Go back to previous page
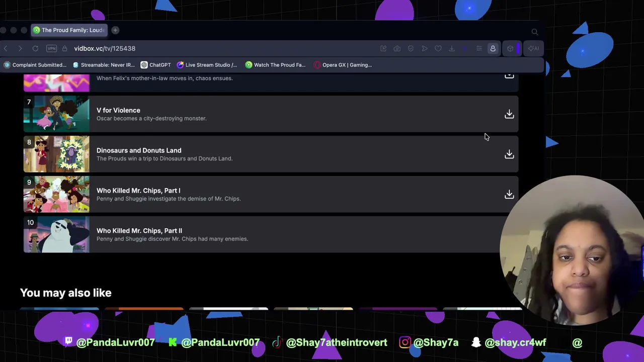The image size is (644, 362). tap(6, 48)
